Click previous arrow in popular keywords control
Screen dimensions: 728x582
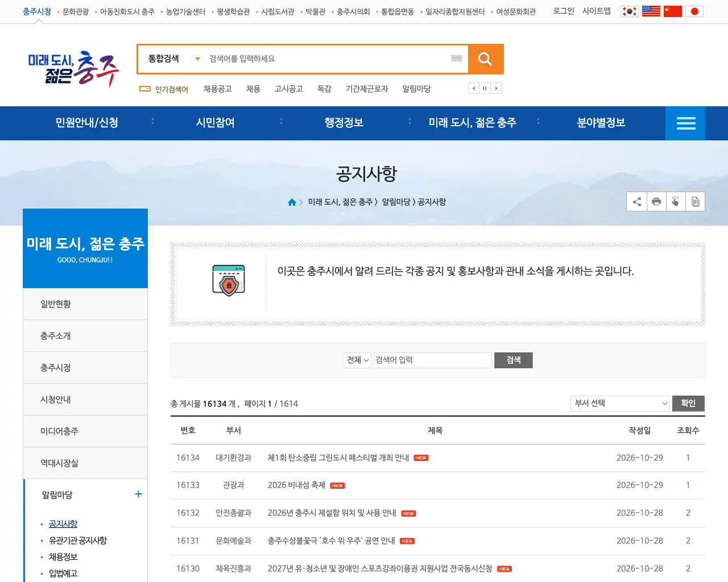pos(474,88)
